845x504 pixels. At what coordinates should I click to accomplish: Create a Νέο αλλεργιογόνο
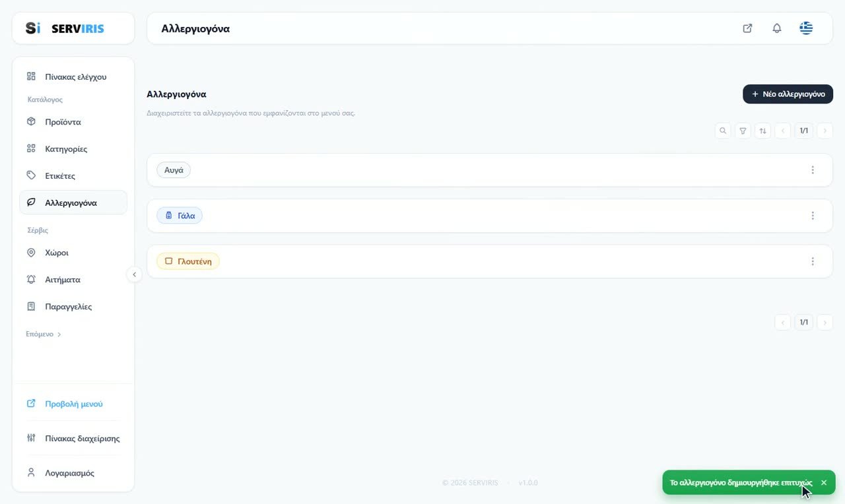click(x=788, y=94)
